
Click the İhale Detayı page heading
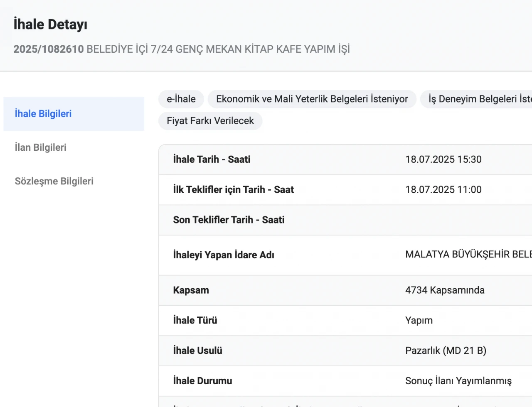(50, 25)
